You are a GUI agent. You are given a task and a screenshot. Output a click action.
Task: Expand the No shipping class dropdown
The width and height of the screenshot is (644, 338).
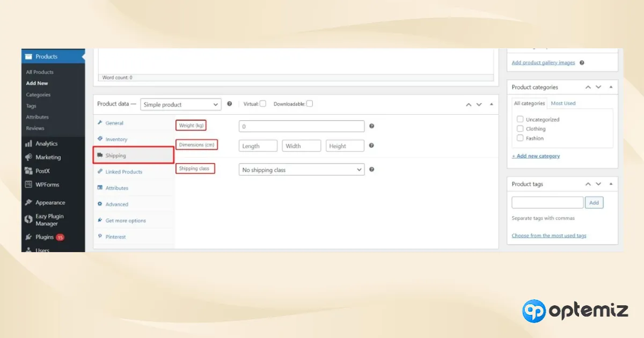[302, 170]
